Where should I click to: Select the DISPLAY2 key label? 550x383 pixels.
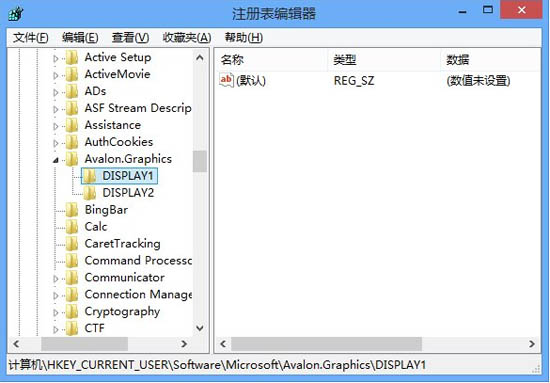[x=128, y=193]
